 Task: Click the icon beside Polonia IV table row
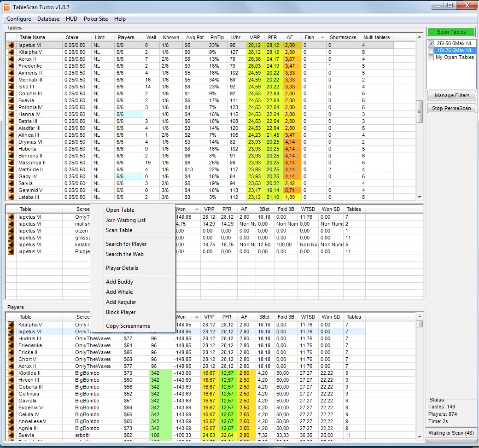tap(12, 107)
